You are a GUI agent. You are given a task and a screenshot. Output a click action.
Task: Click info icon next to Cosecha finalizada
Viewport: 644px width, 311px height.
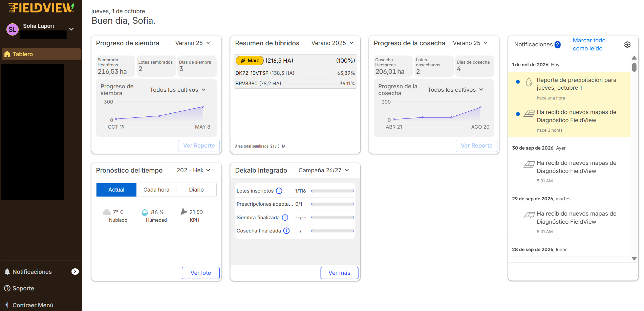tap(286, 231)
